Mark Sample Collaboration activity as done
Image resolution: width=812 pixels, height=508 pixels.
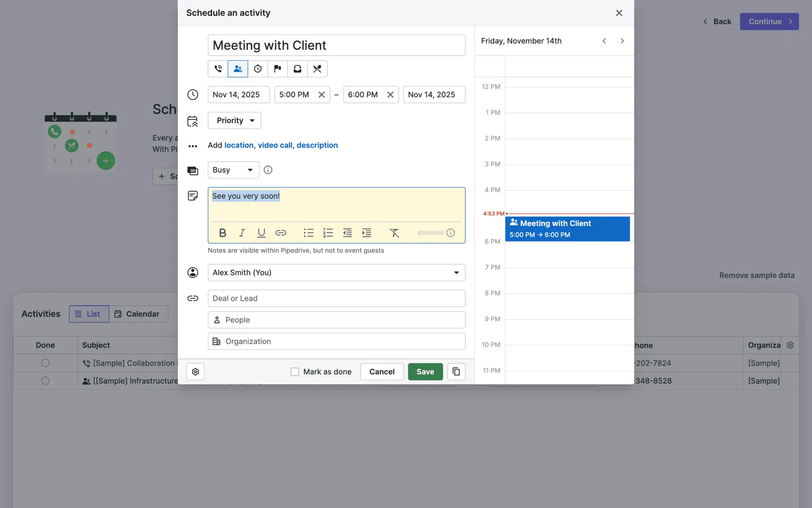[x=45, y=363]
